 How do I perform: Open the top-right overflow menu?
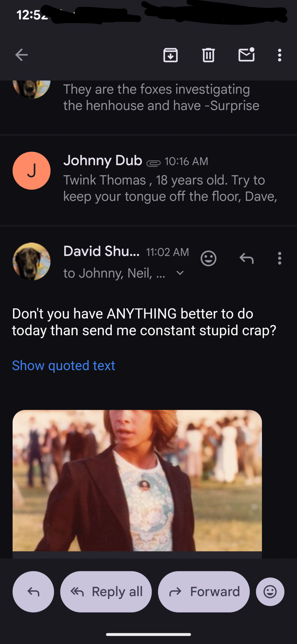(279, 55)
